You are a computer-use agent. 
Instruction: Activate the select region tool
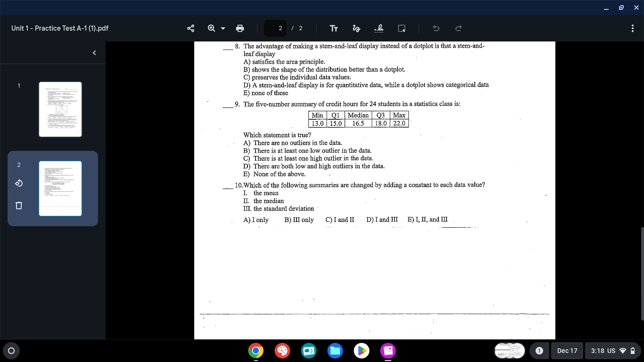coord(401,28)
